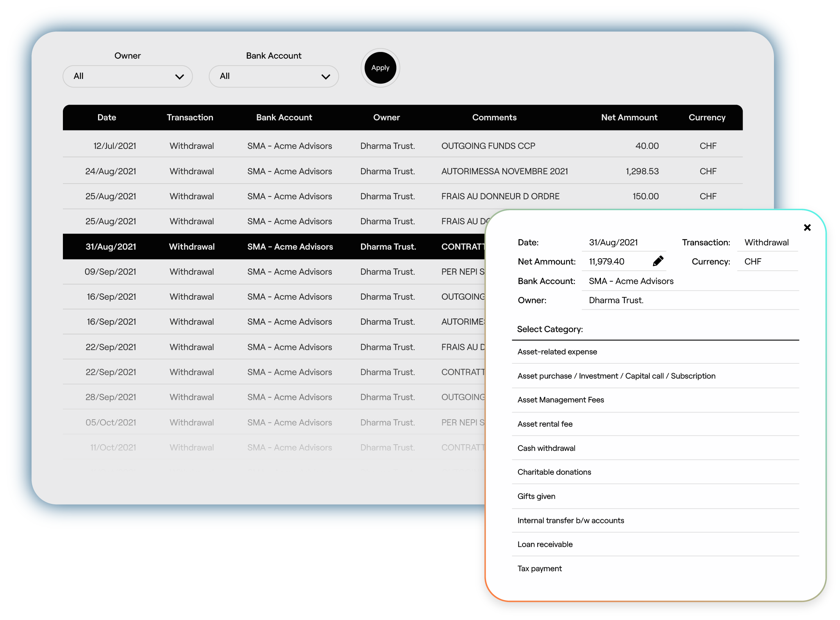
Task: Select the Asset rental fee category
Action: click(x=545, y=424)
